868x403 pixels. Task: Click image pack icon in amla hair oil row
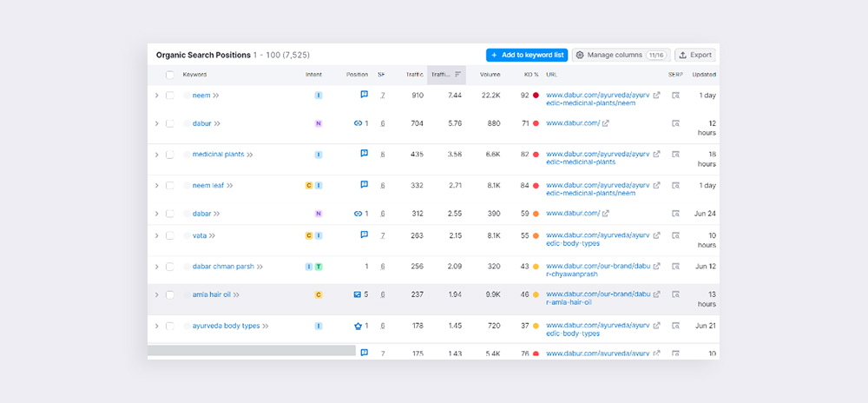click(x=357, y=294)
